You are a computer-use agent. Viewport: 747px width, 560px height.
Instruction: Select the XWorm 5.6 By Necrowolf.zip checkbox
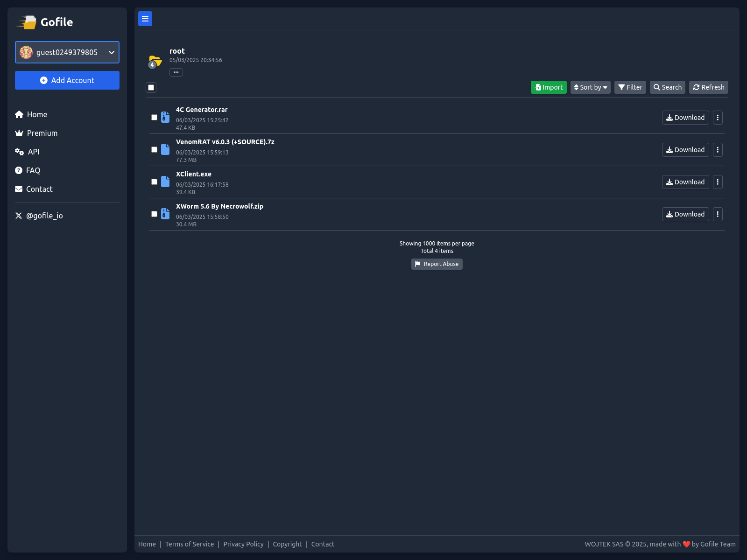pos(154,214)
